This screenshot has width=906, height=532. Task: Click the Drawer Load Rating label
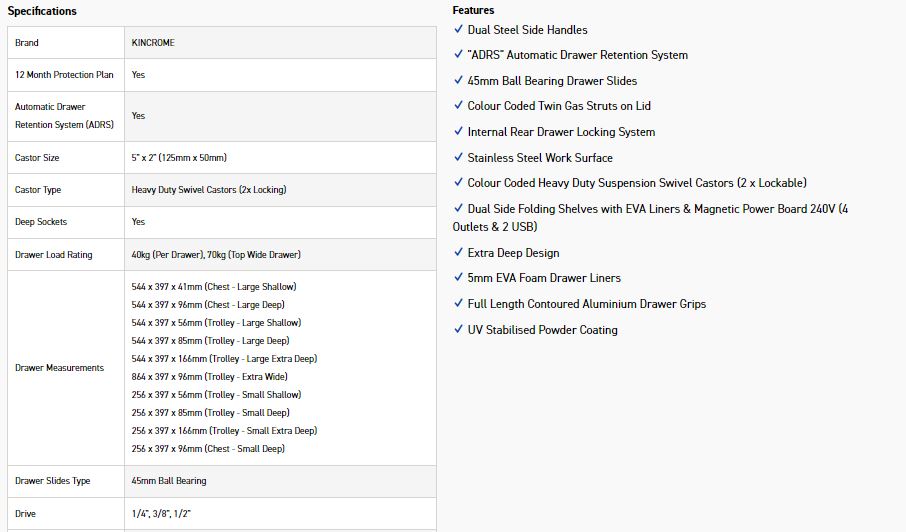pos(54,255)
